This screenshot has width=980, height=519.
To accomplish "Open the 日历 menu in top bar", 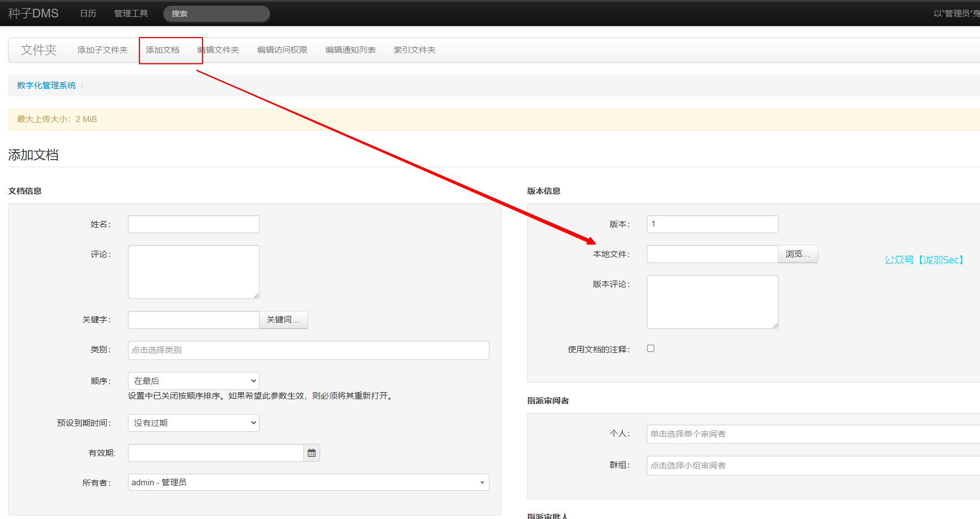I will coord(88,13).
